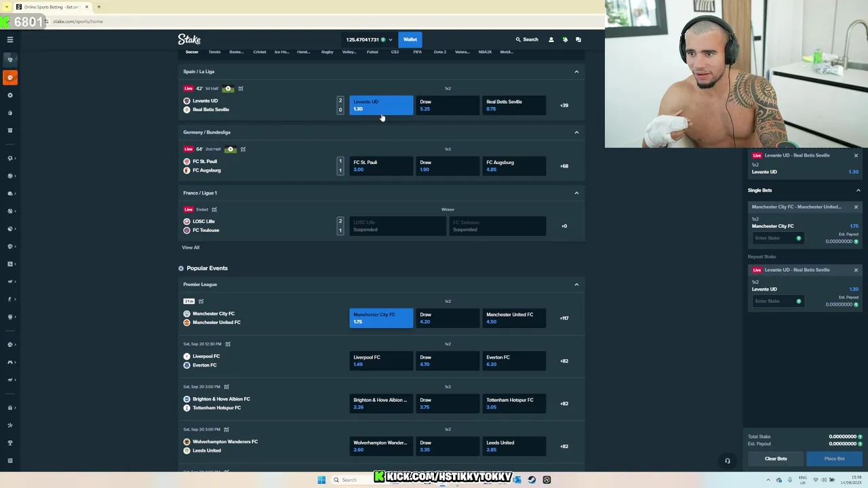Screen dimensions: 868x488
Task: Deselect Manchester City FC 1.75 odds
Action: tap(381, 318)
